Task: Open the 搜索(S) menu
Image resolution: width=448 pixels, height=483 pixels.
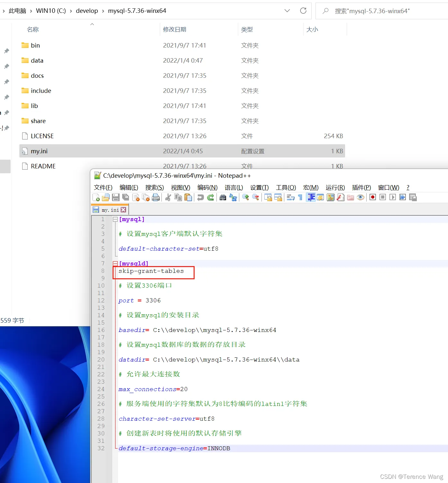Action: pyautogui.click(x=154, y=187)
